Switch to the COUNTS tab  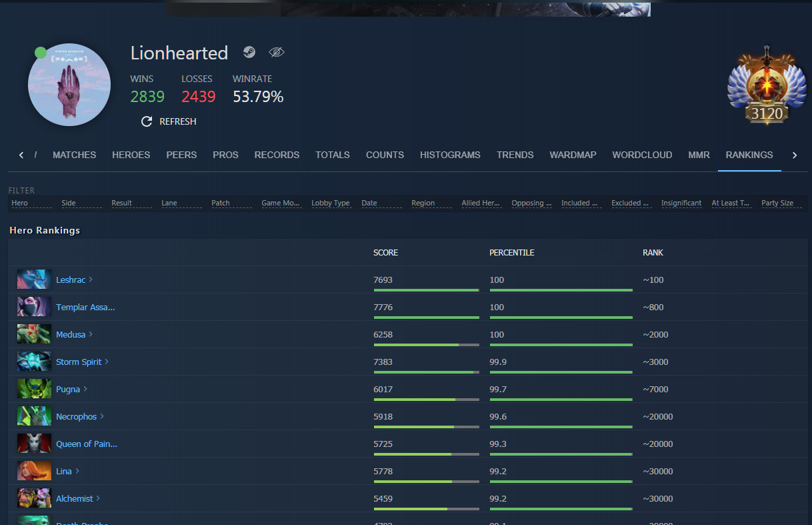[x=385, y=155]
